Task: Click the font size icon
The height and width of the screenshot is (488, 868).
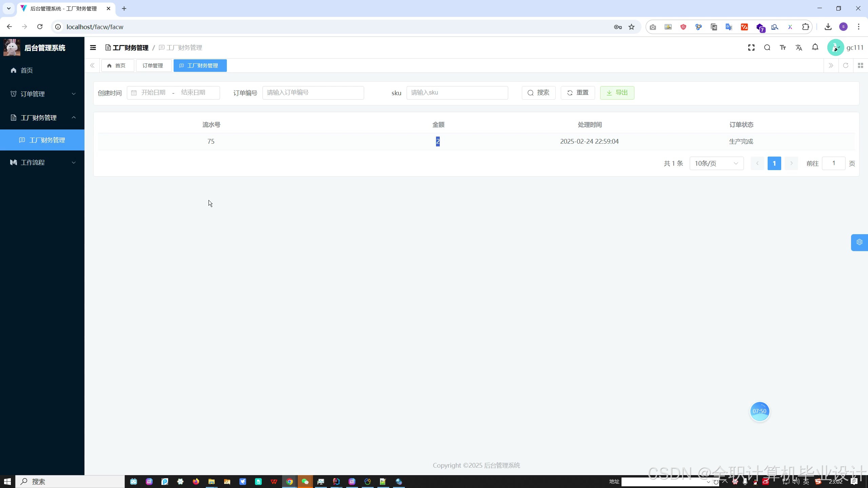Action: coord(783,48)
